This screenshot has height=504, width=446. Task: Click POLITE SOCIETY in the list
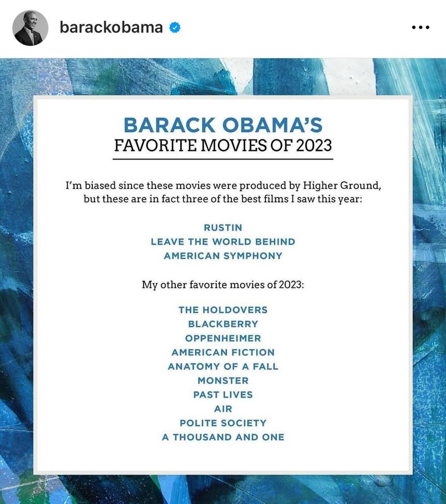coord(223,423)
